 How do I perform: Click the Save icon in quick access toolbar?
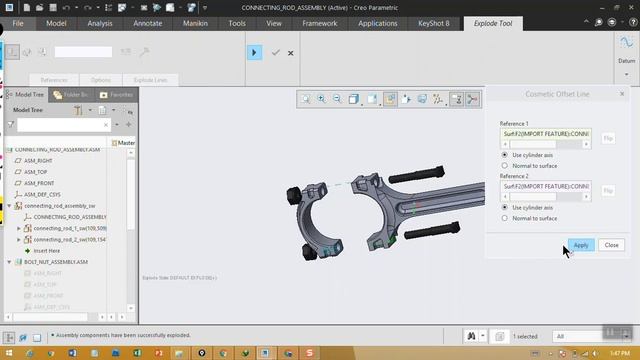click(53, 7)
